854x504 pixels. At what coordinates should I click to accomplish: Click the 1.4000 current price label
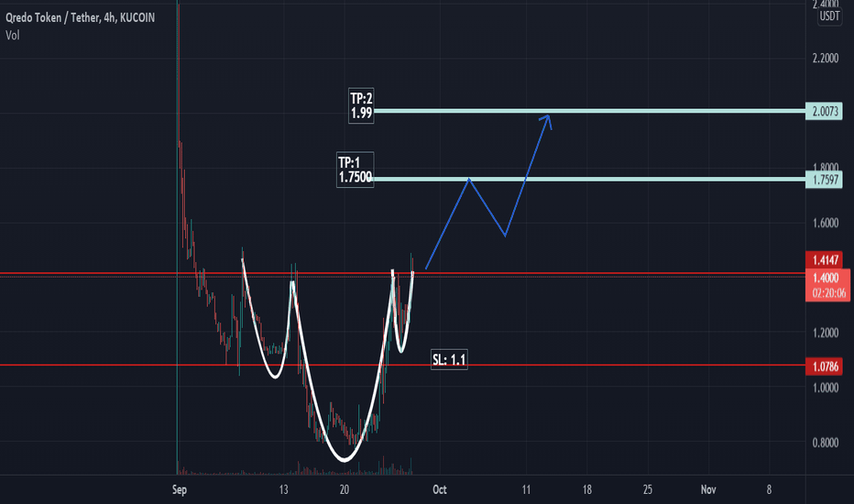(827, 278)
